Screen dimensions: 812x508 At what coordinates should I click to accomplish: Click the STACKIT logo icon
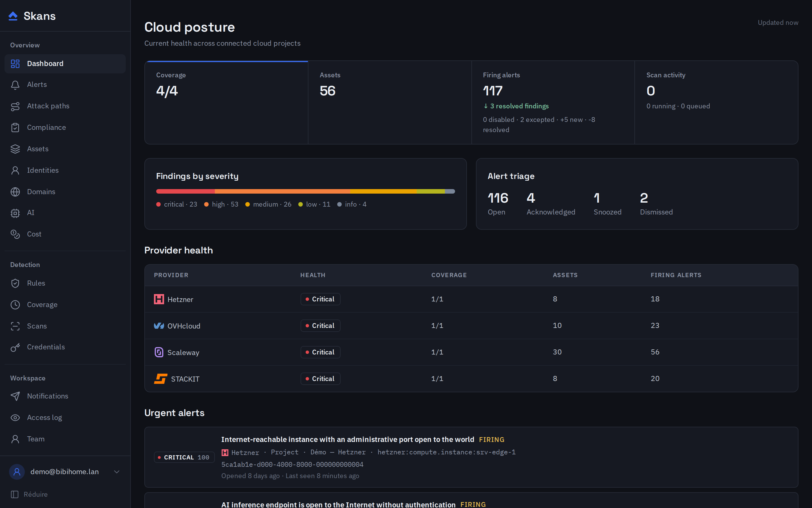click(161, 379)
